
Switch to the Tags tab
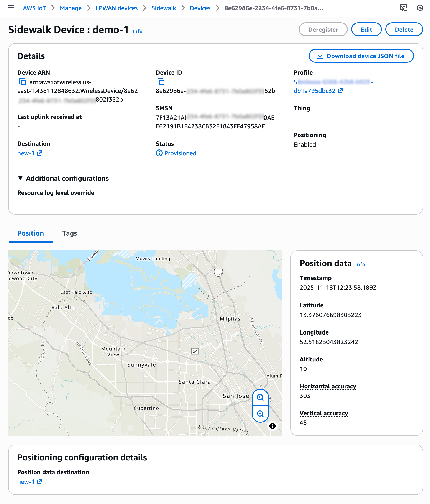[70, 233]
